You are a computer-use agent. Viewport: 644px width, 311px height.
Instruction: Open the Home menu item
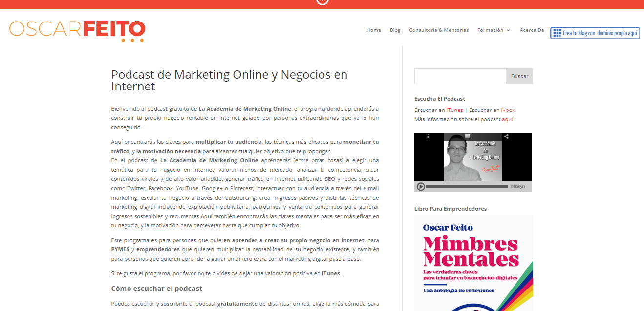point(374,30)
